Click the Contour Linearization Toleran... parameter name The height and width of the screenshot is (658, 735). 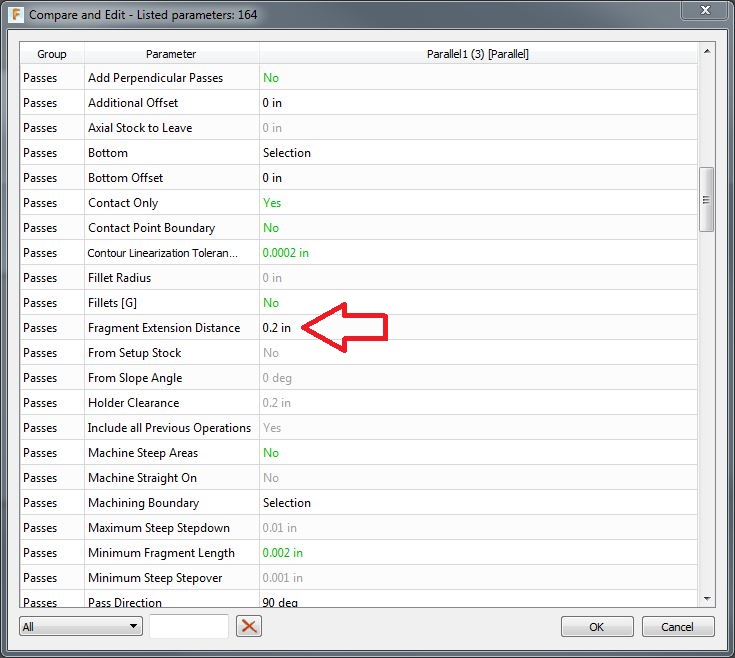click(163, 253)
